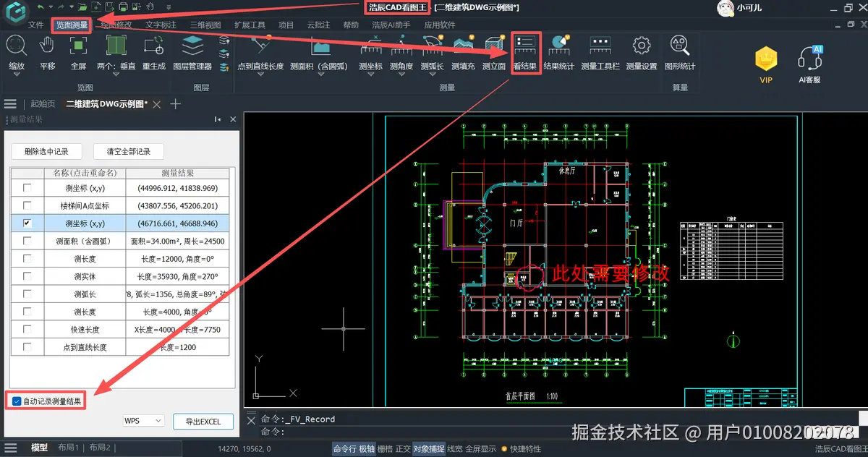Check the first 测坐标 (44996.912) row checkbox
Image resolution: width=868 pixels, height=457 pixels.
coord(27,188)
